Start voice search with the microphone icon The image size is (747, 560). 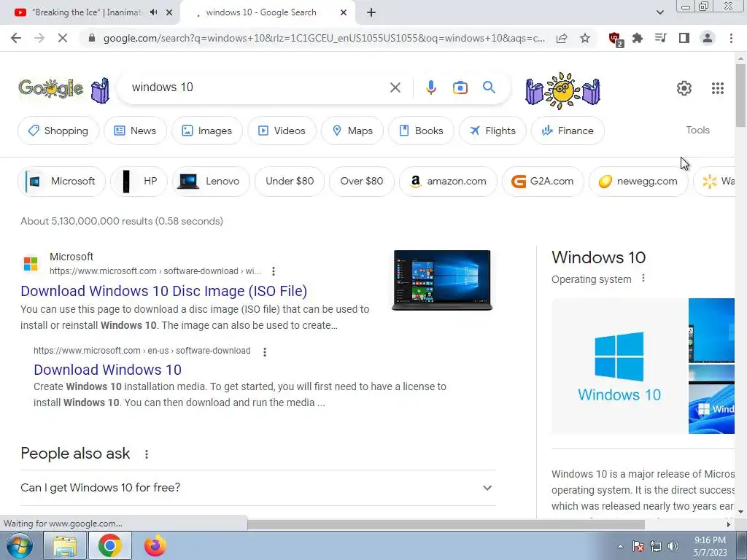[430, 87]
